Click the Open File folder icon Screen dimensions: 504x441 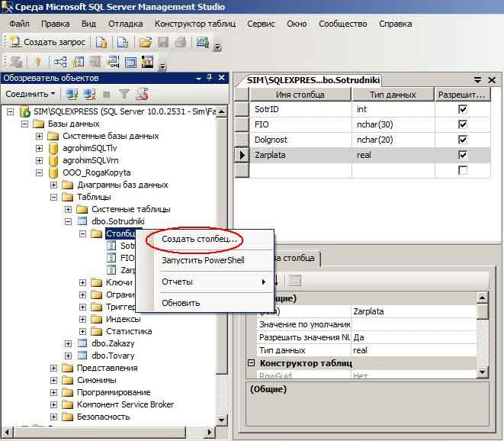tap(146, 43)
